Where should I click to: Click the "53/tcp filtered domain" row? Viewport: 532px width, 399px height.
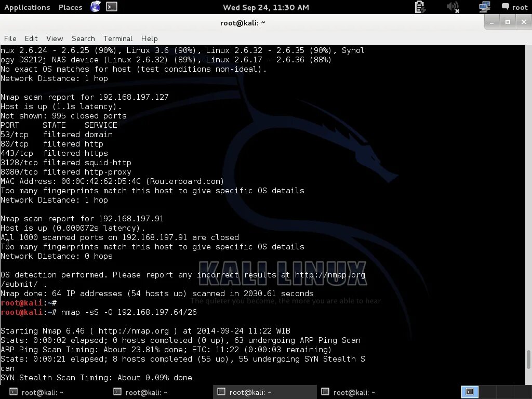[57, 135]
